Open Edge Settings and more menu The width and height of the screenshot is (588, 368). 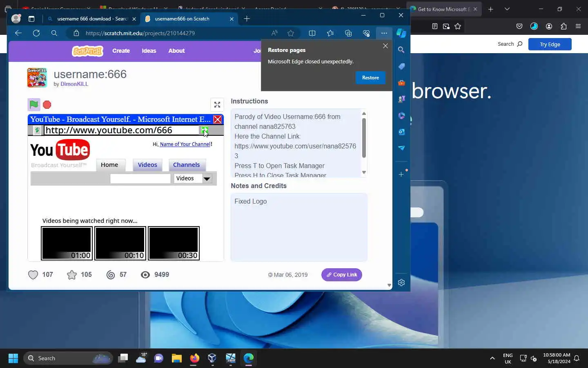(384, 33)
